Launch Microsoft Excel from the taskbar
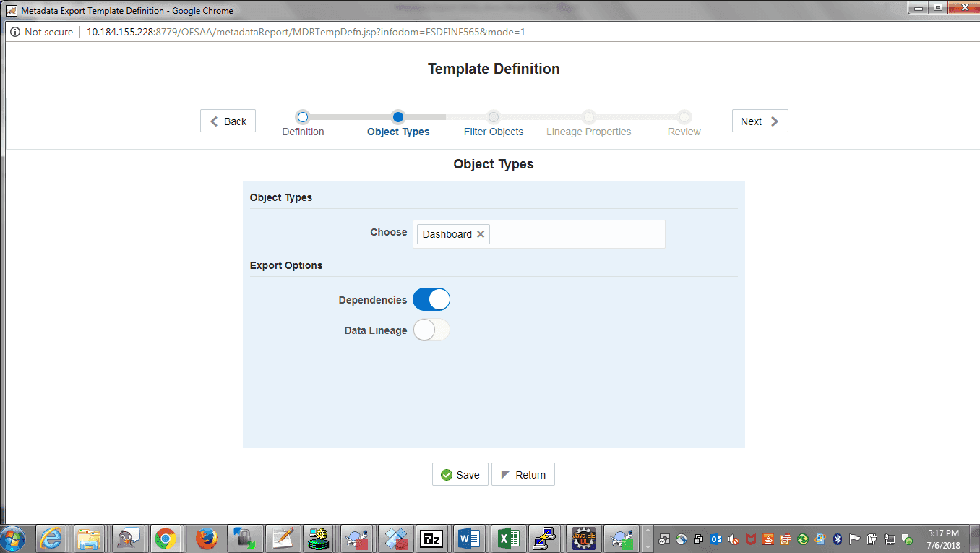The width and height of the screenshot is (980, 553). 508,539
